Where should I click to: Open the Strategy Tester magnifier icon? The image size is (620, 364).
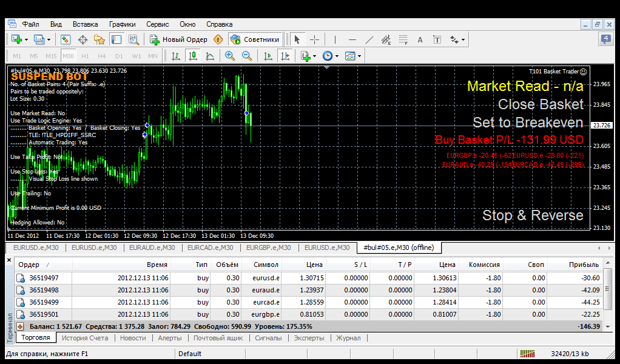pyautogui.click(x=133, y=39)
